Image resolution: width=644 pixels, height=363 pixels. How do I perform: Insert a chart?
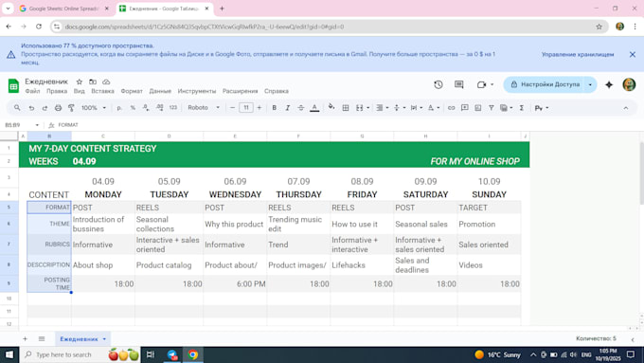[x=477, y=108]
